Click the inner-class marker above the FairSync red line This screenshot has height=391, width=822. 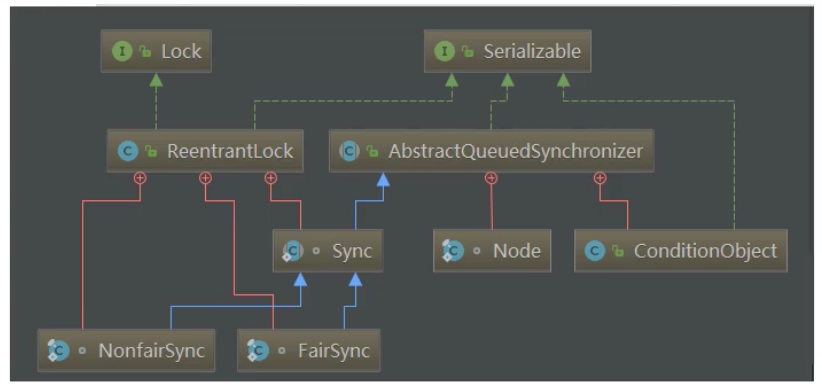205,178
